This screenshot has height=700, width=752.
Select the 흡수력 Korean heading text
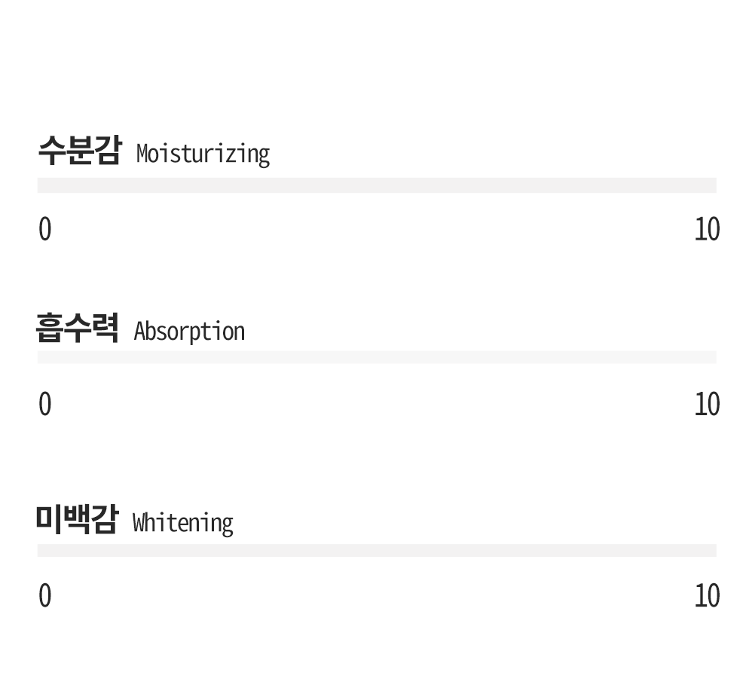click(77, 328)
